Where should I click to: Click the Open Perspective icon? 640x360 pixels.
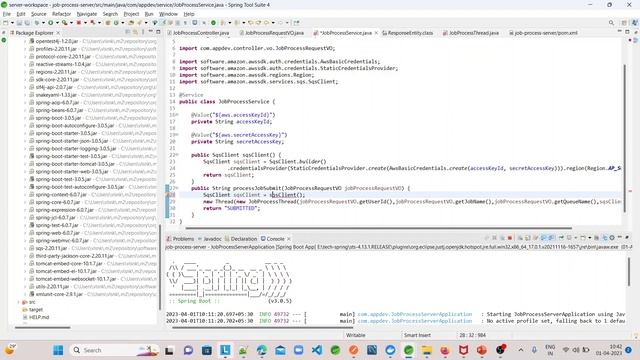pos(624,23)
